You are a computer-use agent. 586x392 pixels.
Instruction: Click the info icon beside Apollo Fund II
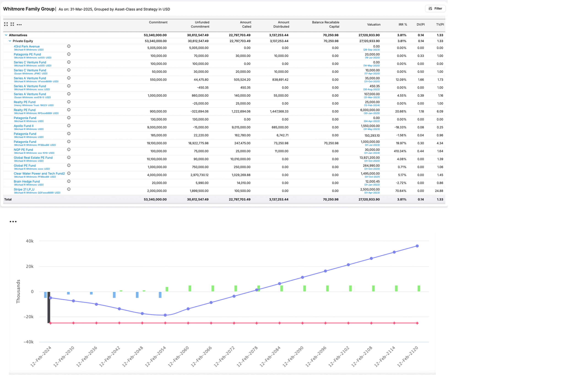pyautogui.click(x=69, y=125)
